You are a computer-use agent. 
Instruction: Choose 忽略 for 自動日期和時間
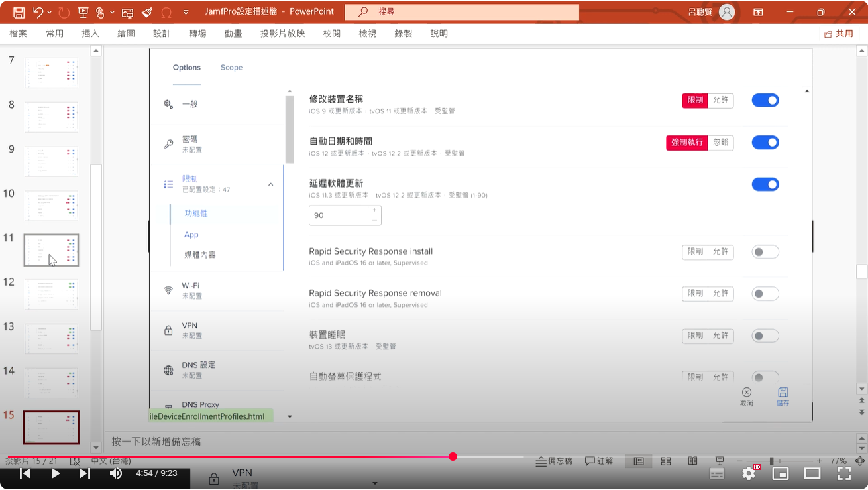(x=721, y=143)
